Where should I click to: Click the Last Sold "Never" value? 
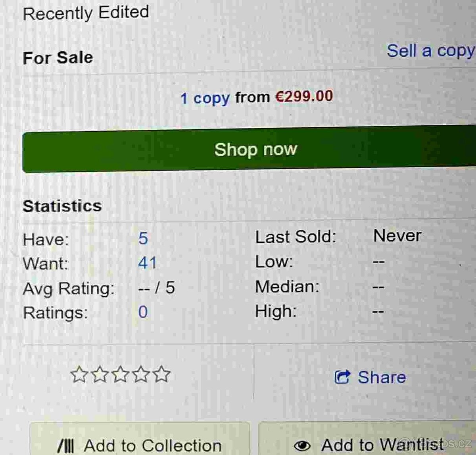(x=397, y=236)
